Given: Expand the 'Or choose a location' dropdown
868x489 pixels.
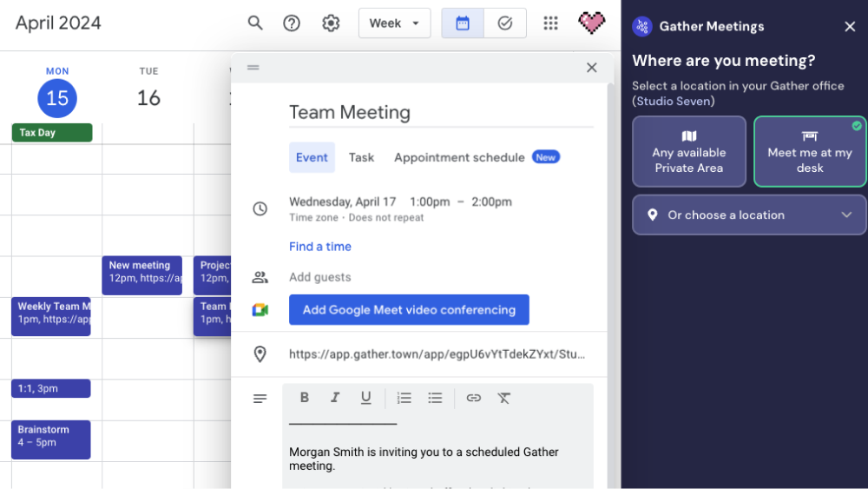Looking at the screenshot, I should 749,215.
